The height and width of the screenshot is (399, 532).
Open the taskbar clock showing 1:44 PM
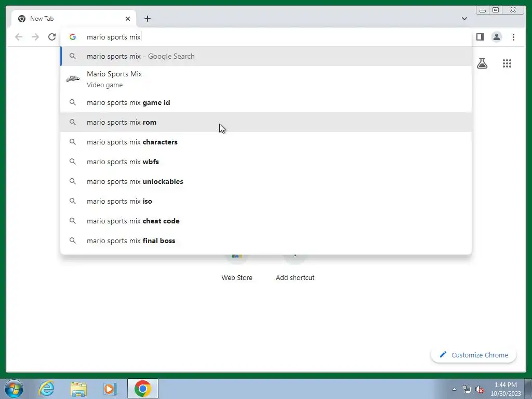pos(506,389)
